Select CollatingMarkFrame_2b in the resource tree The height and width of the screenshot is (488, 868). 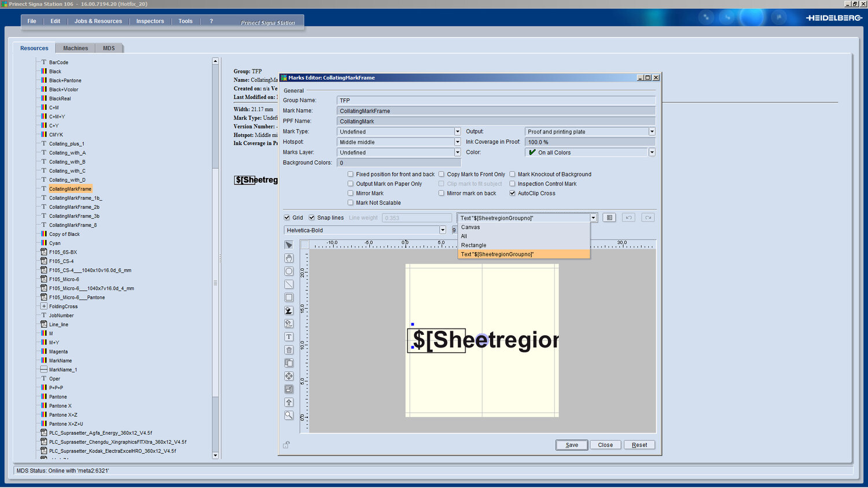point(74,207)
